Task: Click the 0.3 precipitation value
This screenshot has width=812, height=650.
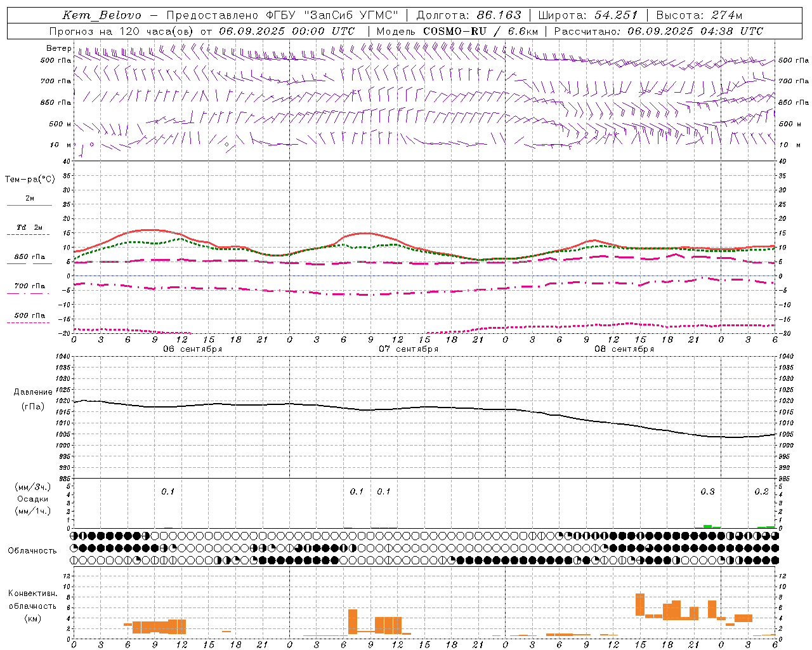Action: pos(707,492)
